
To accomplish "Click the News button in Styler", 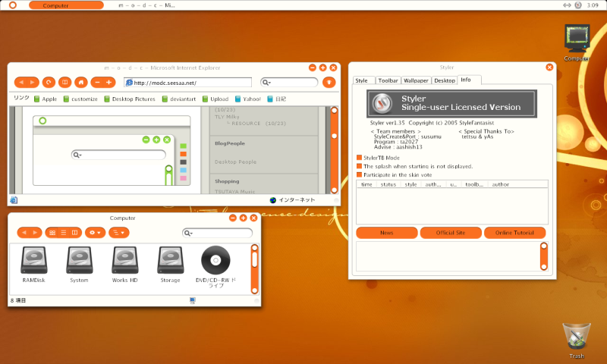I will [387, 233].
